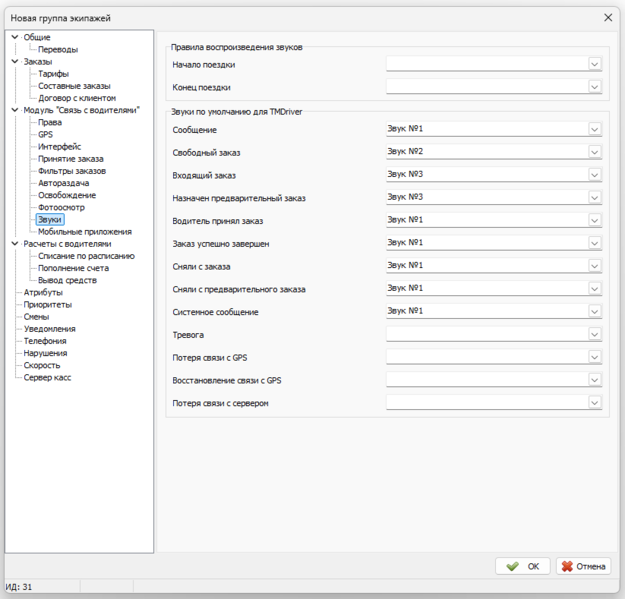Select Сервер касс in the tree
Viewport: 625px width, 599px height.
point(47,377)
